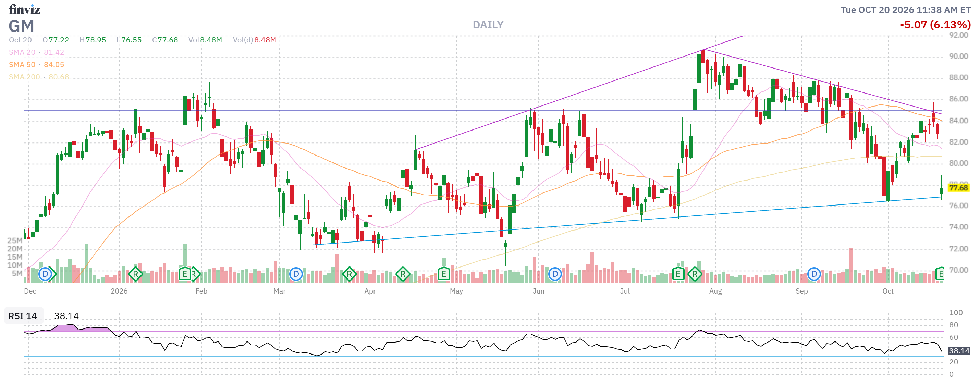Screen dimensions: 980x385
Task: Click the R marker in early January 2026
Action: tap(135, 274)
